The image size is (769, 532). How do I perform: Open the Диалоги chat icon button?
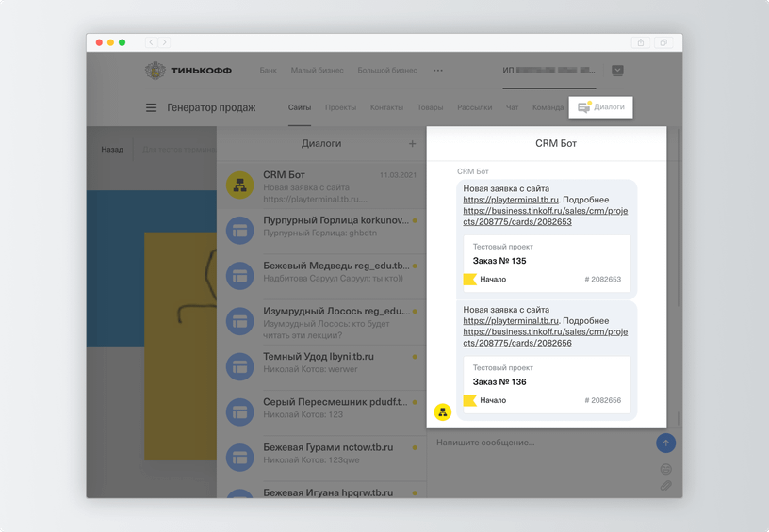(601, 107)
